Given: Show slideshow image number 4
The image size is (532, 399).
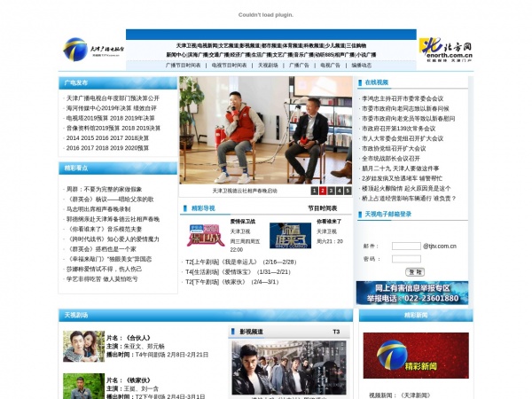Looking at the screenshot, I should (340, 191).
